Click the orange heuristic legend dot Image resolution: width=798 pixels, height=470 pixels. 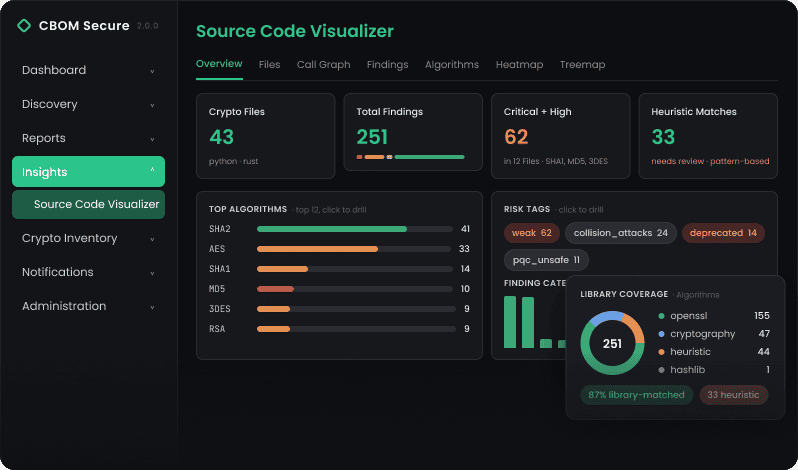661,352
